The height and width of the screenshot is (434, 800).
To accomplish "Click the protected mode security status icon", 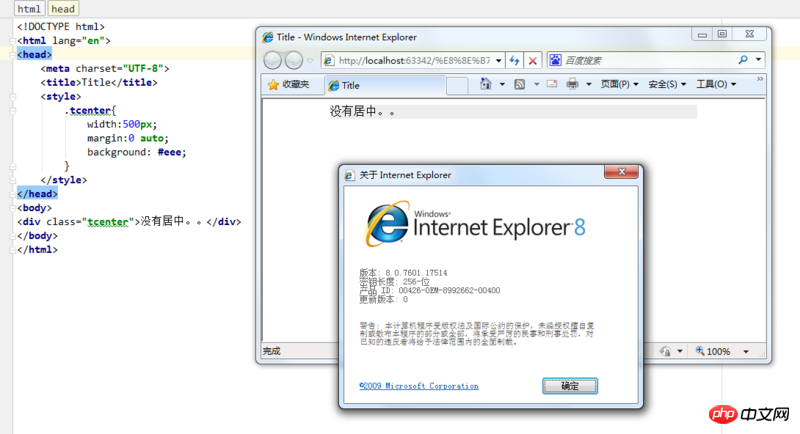I will click(665, 351).
